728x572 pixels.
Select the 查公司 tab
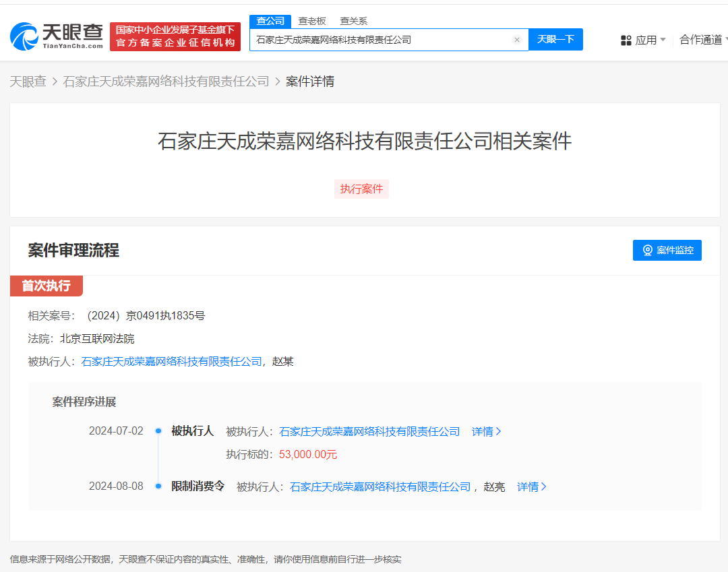pos(270,21)
